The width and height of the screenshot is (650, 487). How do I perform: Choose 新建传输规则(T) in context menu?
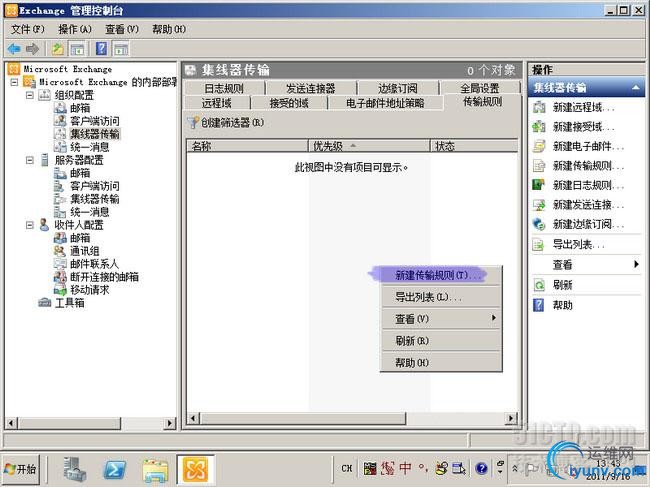(441, 275)
